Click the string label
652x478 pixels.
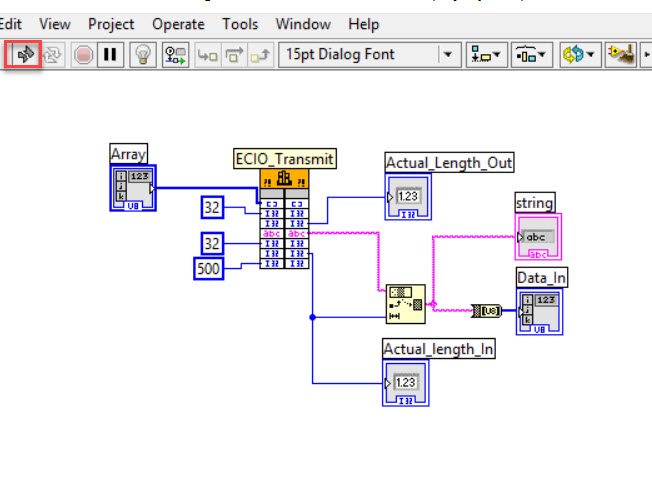coord(535,203)
